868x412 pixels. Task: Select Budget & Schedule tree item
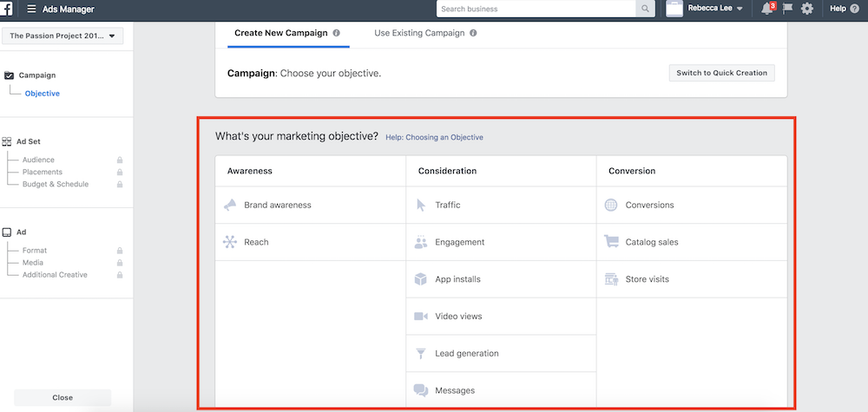pos(56,184)
